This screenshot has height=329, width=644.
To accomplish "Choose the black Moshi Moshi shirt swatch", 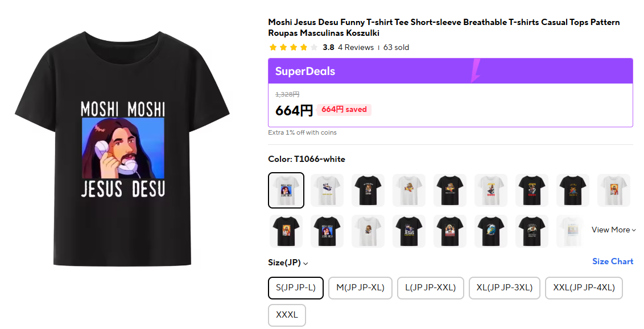I will point(327,231).
